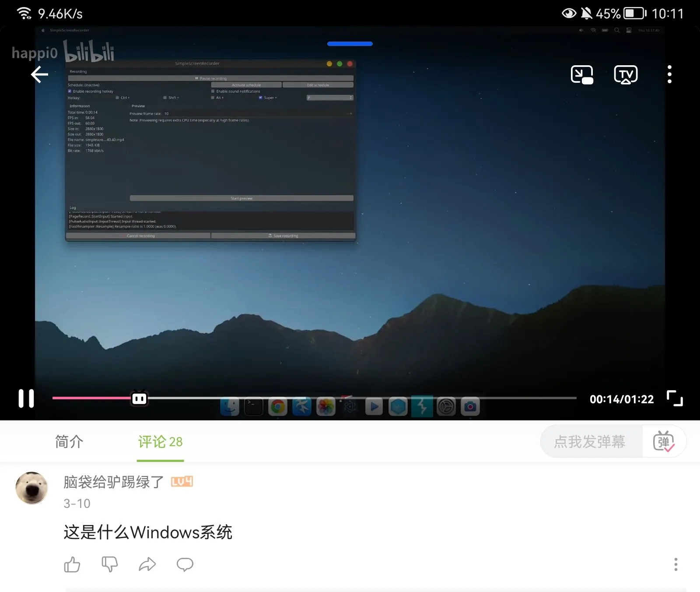The width and height of the screenshot is (700, 592).
Task: Click the video progress bar thumb
Action: [140, 398]
